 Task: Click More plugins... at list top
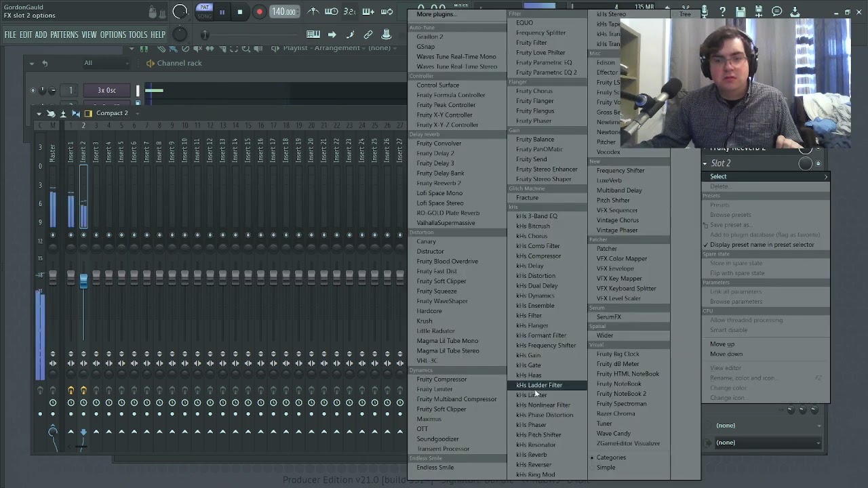[x=435, y=14]
